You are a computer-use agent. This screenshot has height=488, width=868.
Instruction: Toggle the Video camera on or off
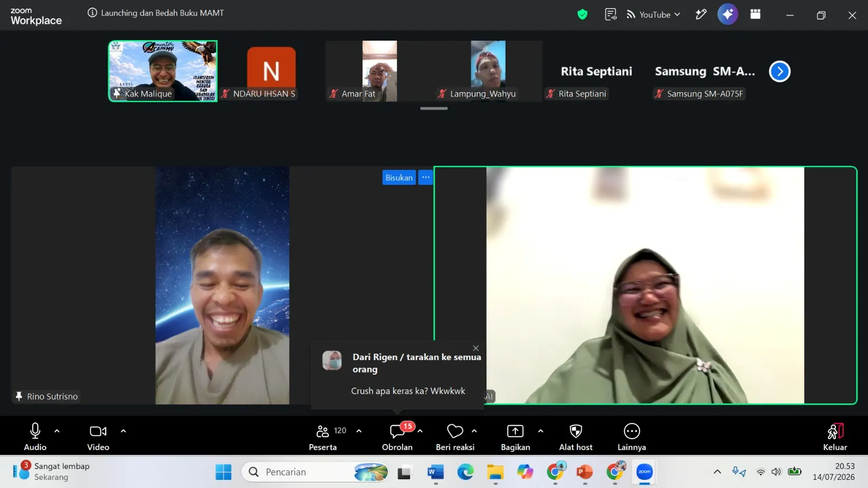coord(98,437)
